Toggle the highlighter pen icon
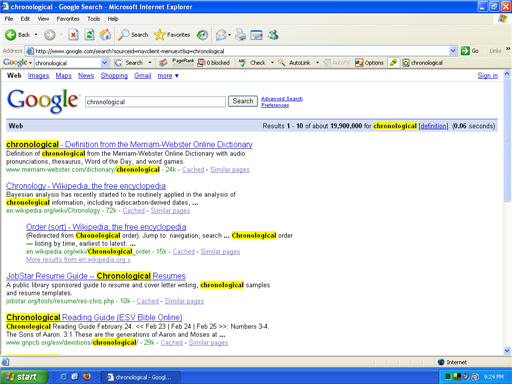The width and height of the screenshot is (512, 384). click(x=393, y=63)
